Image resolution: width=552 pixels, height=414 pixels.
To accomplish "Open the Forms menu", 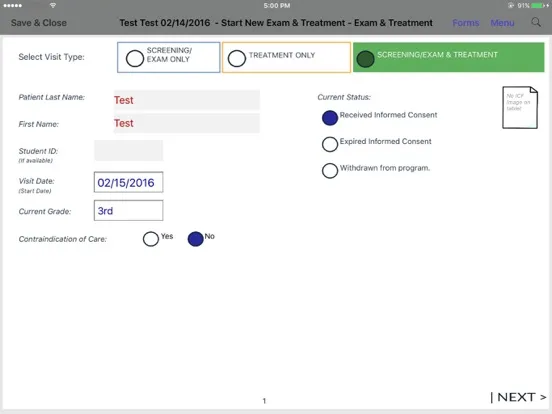I will 466,23.
